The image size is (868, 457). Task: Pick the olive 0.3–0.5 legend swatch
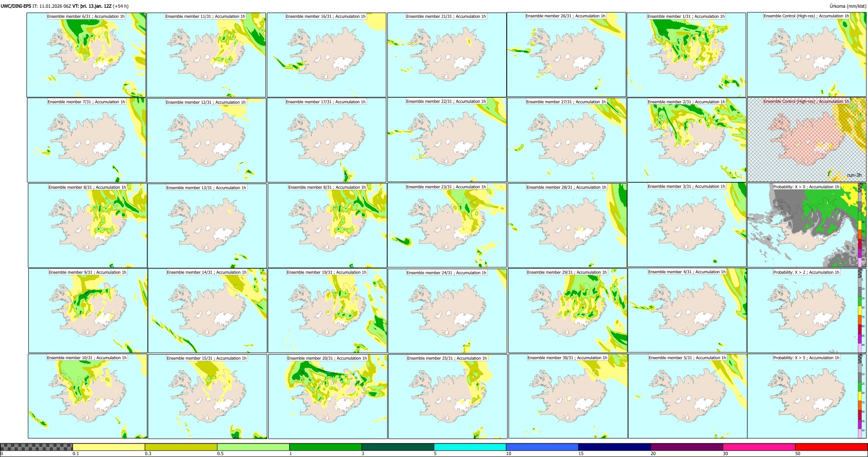[x=181, y=447]
